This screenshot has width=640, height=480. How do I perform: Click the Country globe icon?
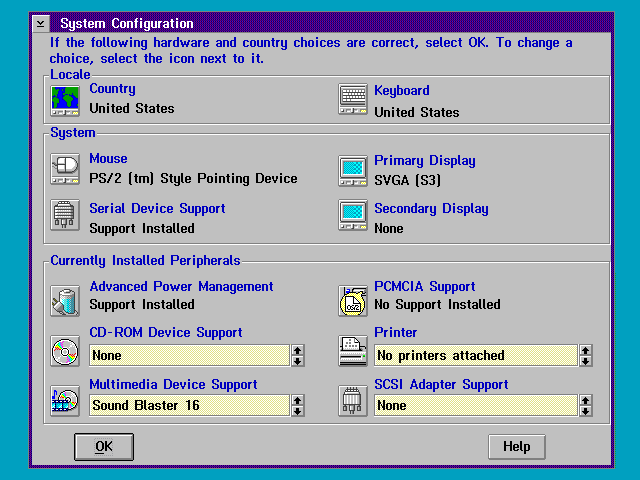click(65, 99)
